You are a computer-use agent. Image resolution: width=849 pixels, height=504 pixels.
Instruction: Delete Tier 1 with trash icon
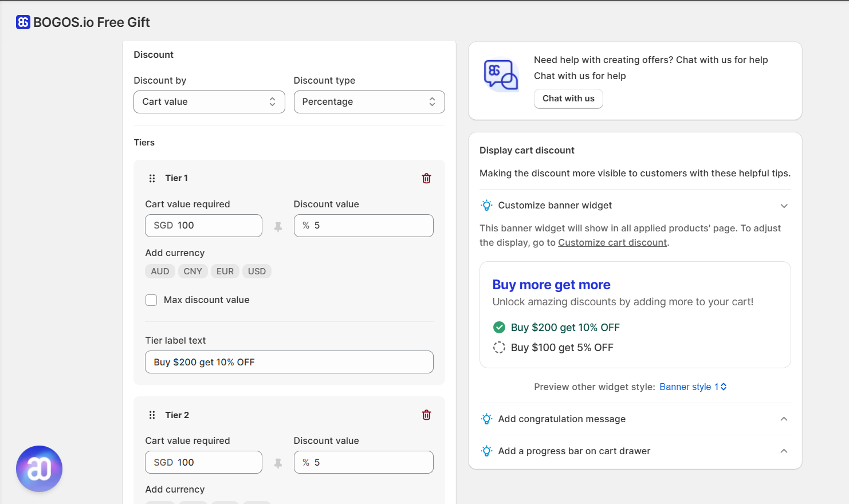[x=426, y=179]
